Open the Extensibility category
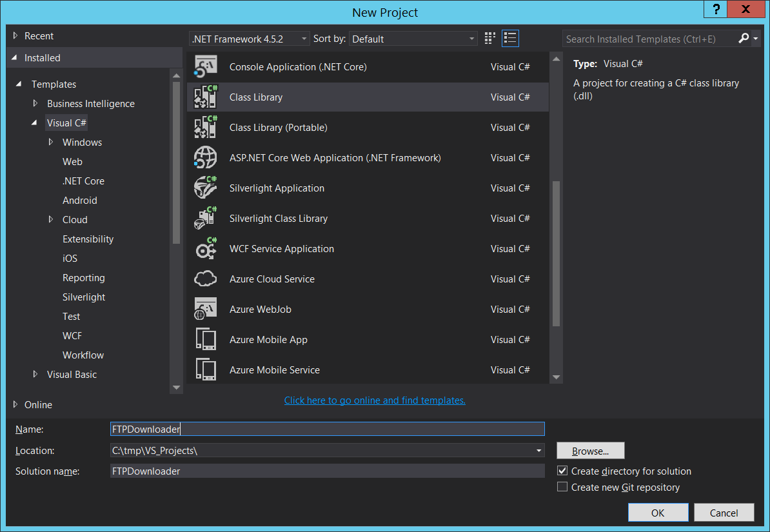Screen dimensions: 770x532 (88, 239)
